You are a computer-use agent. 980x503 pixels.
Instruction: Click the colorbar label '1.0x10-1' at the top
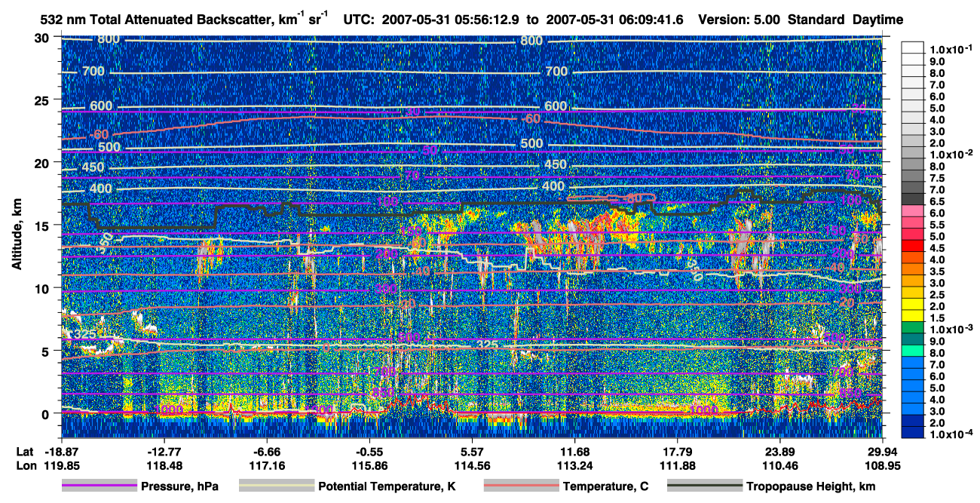[951, 49]
